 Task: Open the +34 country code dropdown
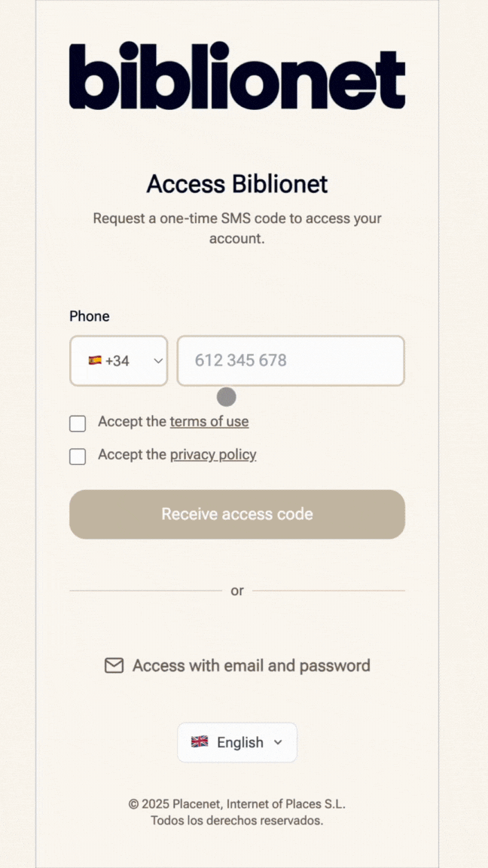point(118,361)
